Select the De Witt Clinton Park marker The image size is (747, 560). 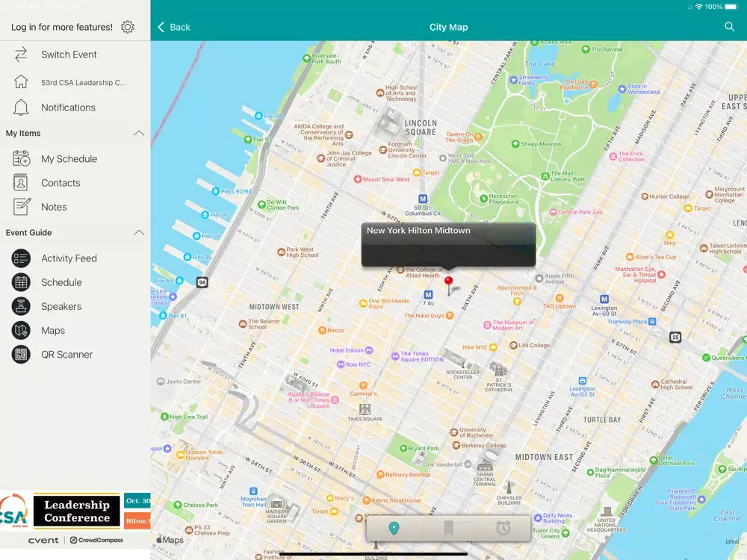[261, 205]
